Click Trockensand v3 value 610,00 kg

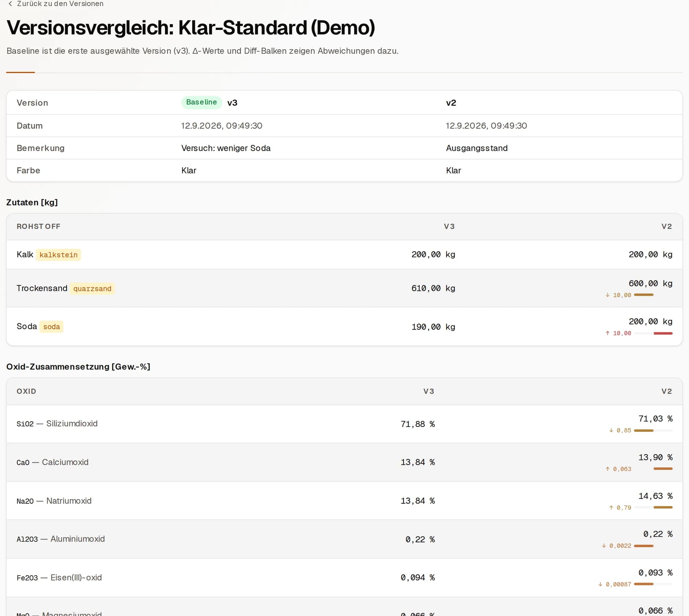[x=433, y=288]
